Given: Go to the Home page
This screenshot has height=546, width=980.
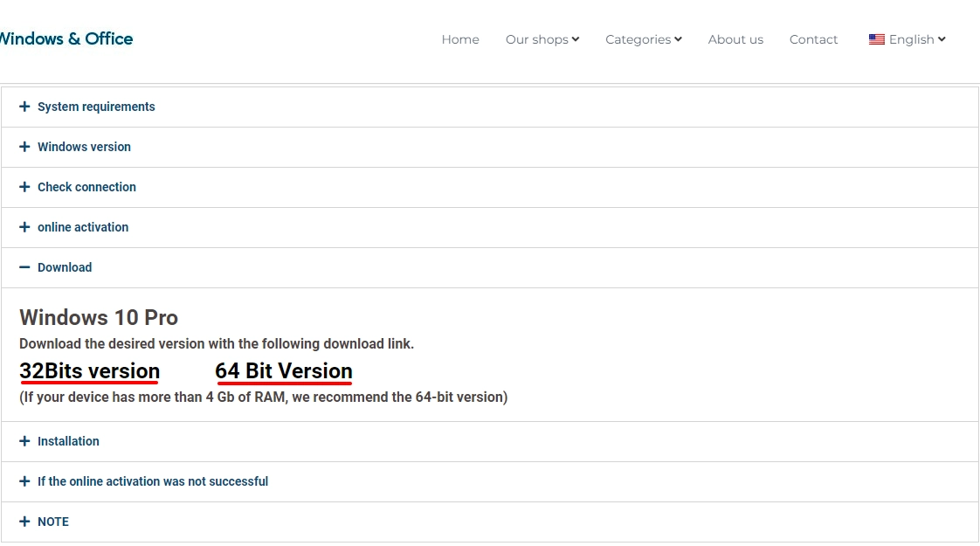Looking at the screenshot, I should pos(460,39).
